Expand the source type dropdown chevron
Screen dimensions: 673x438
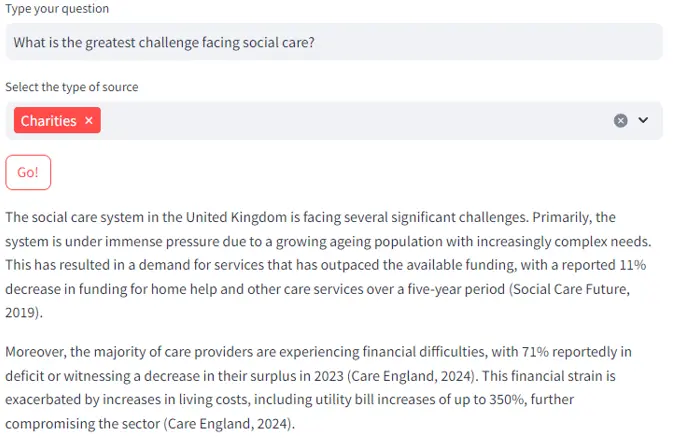coord(643,121)
